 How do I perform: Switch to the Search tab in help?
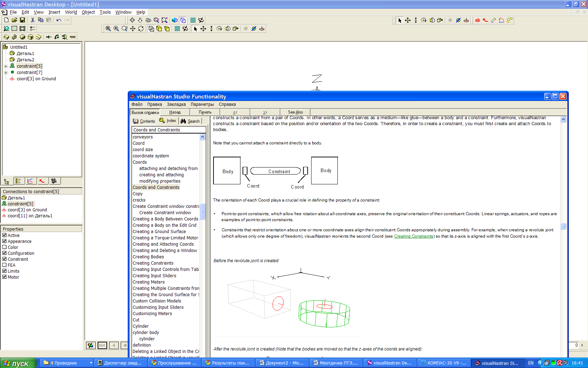[190, 121]
